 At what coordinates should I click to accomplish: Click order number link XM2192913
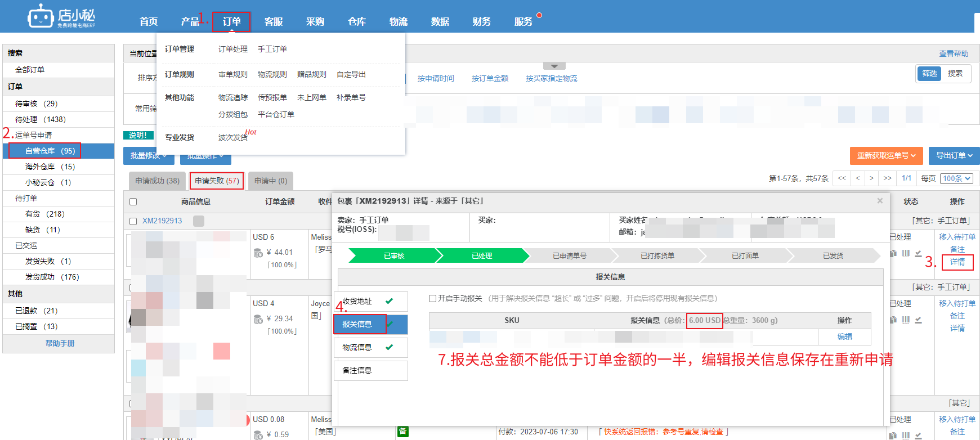coord(162,221)
